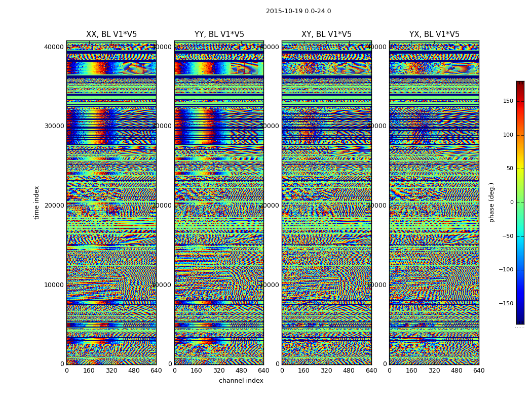Image resolution: width=532 pixels, height=405 pixels.
Task: Click the 320 channel tick under XX panel
Action: [111, 371]
